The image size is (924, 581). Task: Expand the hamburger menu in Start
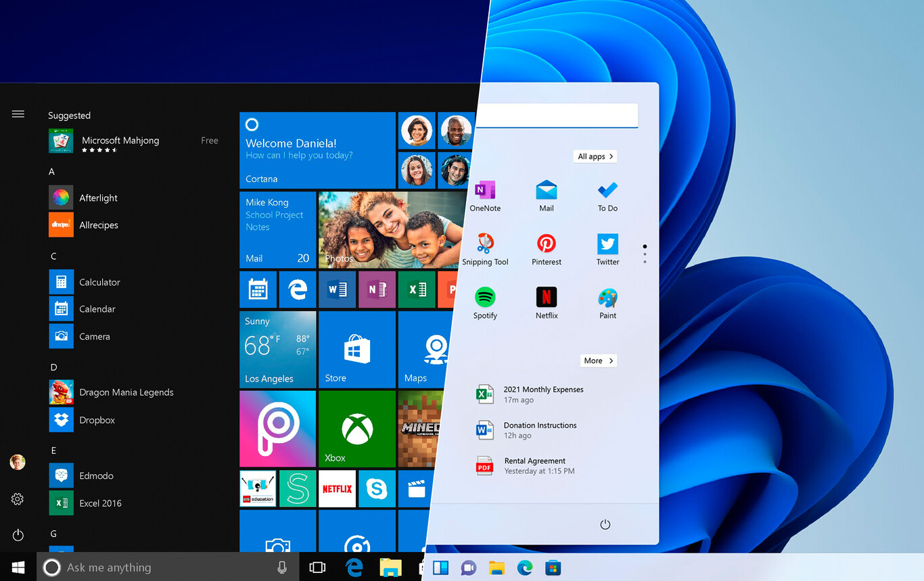coord(18,114)
